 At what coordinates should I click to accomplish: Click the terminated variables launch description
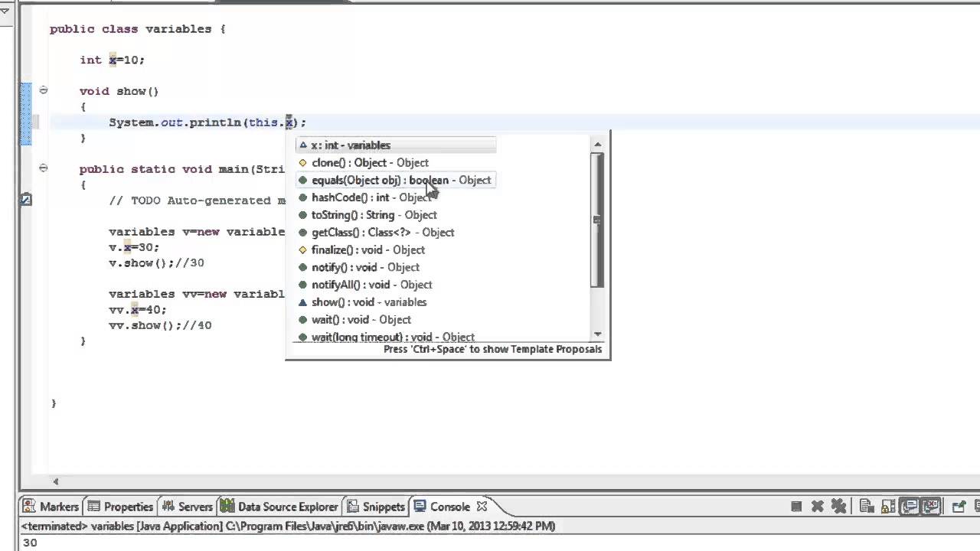click(x=288, y=527)
